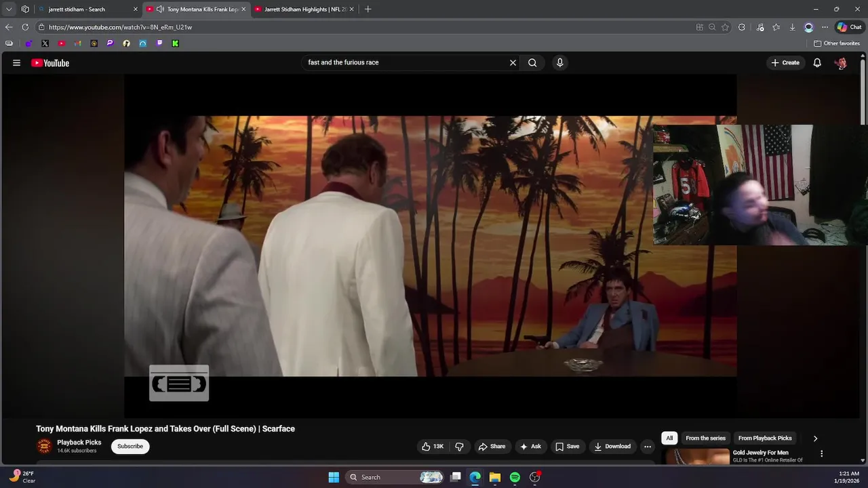This screenshot has width=868, height=488.
Task: Open OBS Studio from the taskbar
Action: pyautogui.click(x=534, y=477)
